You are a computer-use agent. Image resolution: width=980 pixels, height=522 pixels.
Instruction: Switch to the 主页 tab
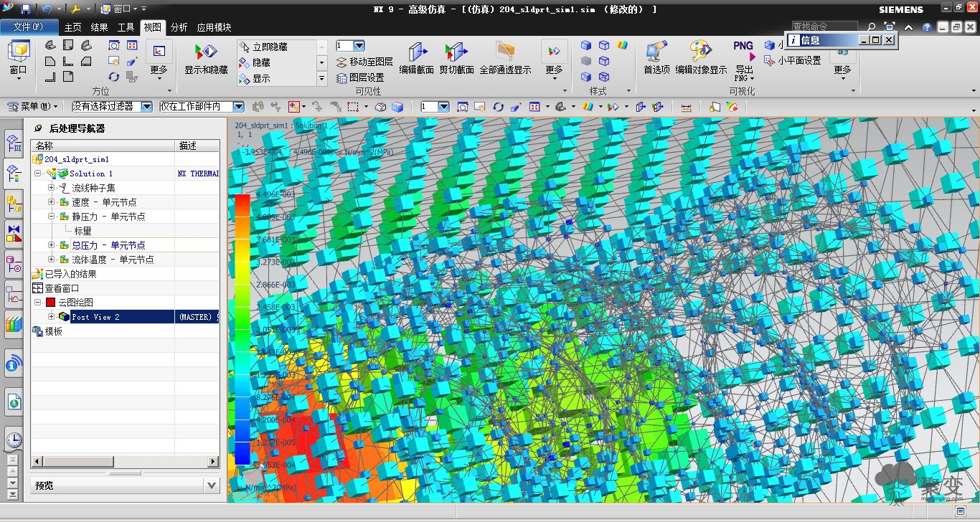73,28
